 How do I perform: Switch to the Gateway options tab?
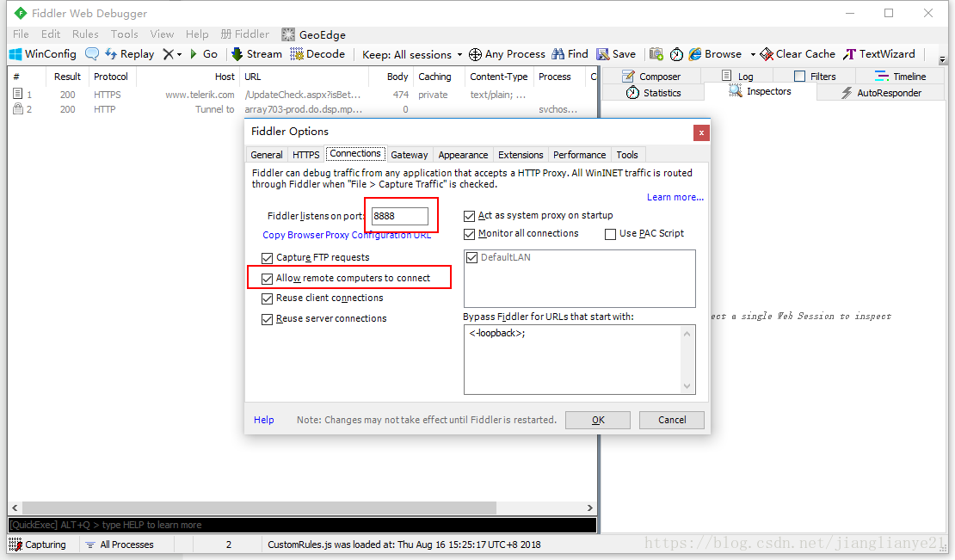[410, 155]
